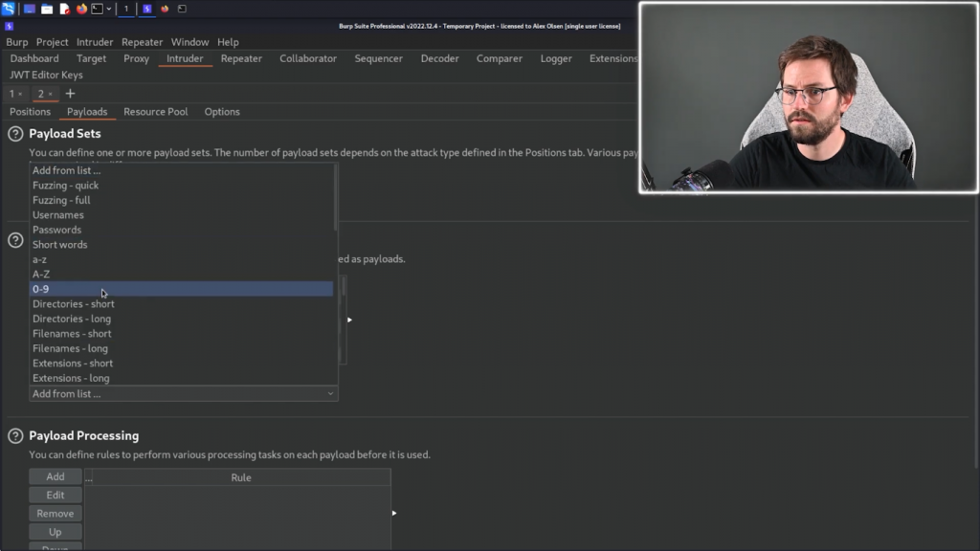Viewport: 980px width, 551px height.
Task: Close Intruder attack tab 2
Action: [51, 95]
